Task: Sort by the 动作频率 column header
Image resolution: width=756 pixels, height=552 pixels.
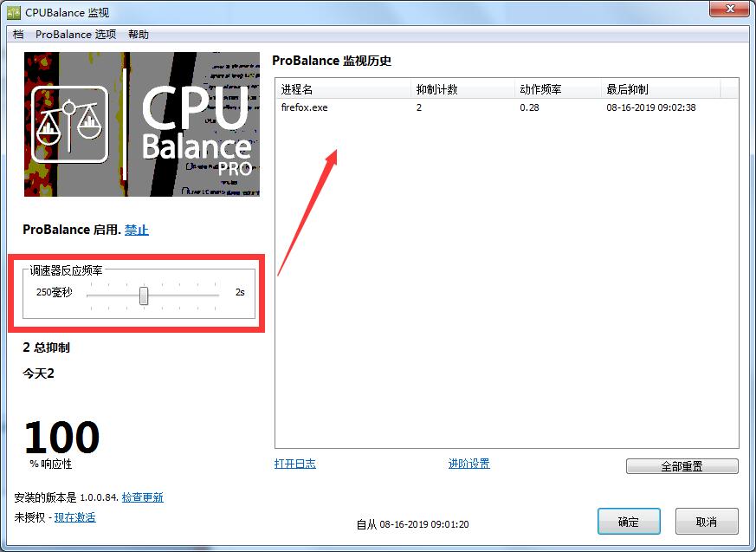Action: 558,89
